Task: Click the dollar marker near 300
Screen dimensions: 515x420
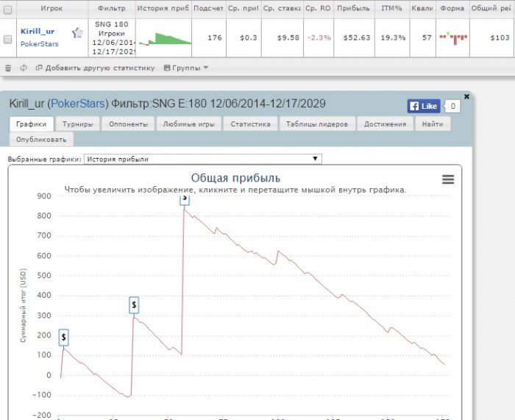Action: [134, 305]
